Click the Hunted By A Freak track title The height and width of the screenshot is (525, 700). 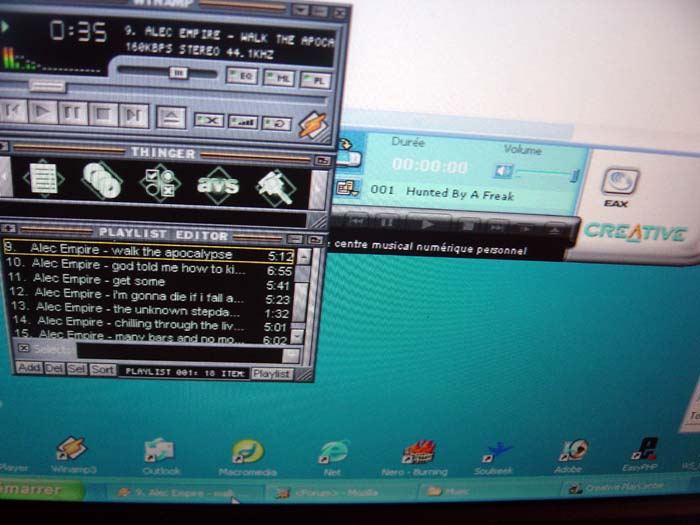point(460,194)
